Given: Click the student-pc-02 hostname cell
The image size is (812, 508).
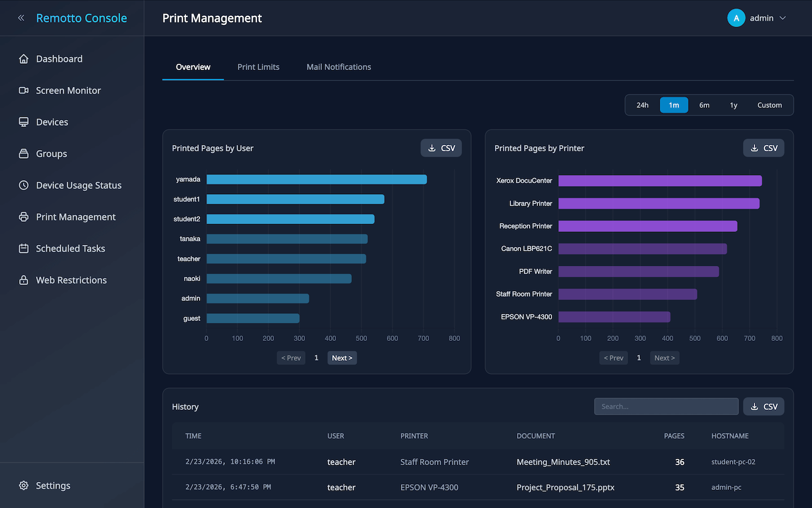Looking at the screenshot, I should tap(733, 462).
